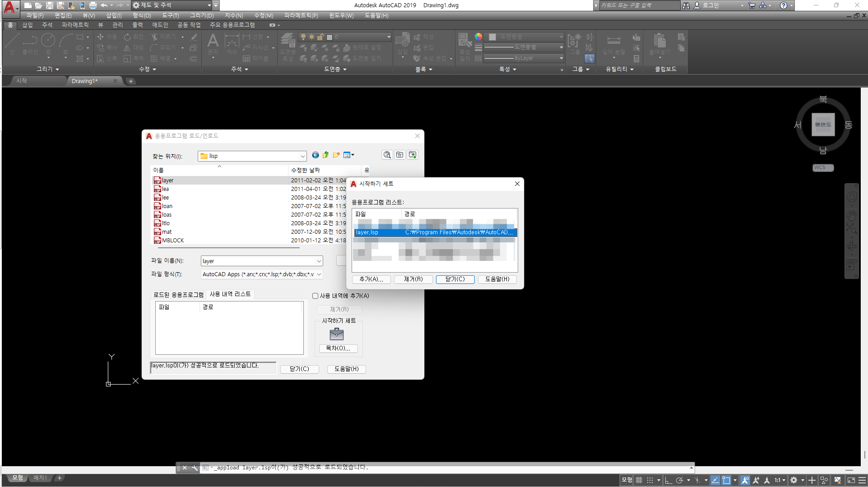Image resolution: width=868 pixels, height=487 pixels.
Task: Click the Match Properties (특성 일치) icon
Action: pyautogui.click(x=465, y=46)
